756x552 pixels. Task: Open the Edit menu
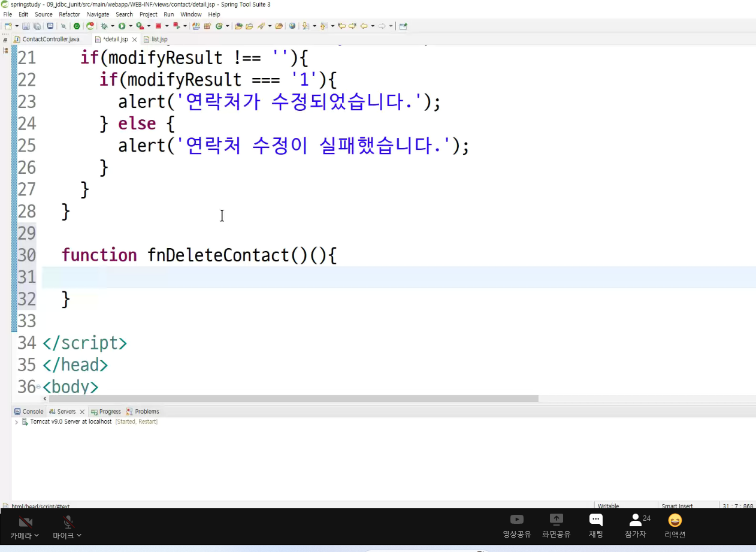(x=23, y=14)
